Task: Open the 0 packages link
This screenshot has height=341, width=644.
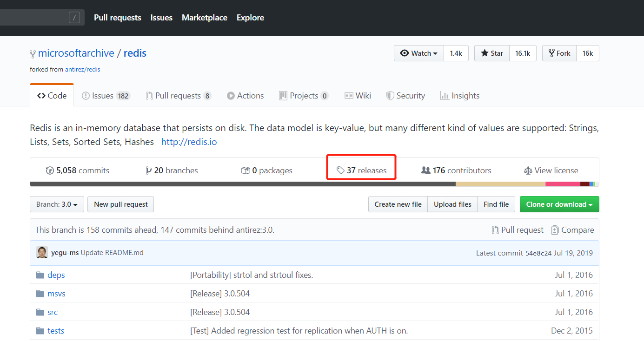Action: (x=267, y=170)
